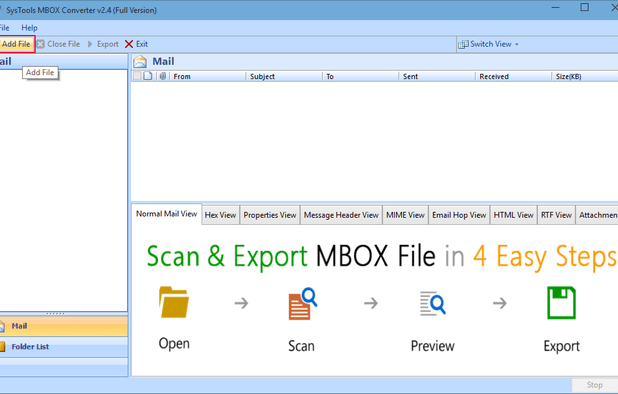Switch to the MIME View tab

pyautogui.click(x=405, y=215)
